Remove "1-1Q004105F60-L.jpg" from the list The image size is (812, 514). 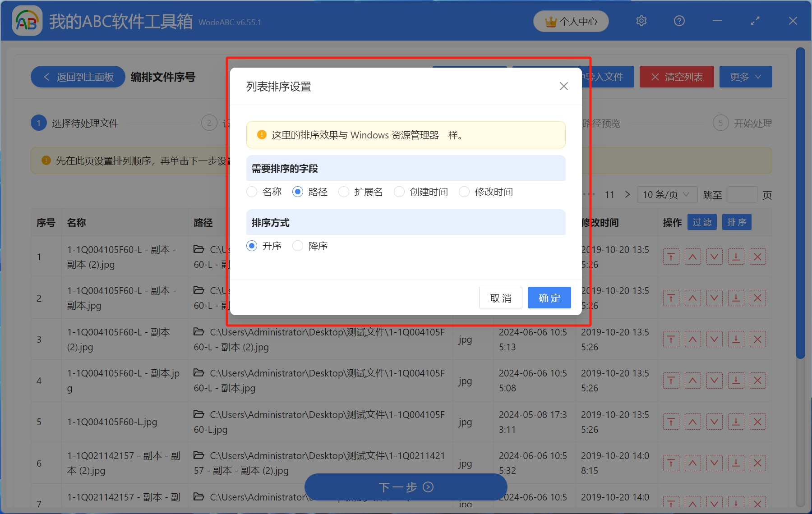[x=758, y=422]
